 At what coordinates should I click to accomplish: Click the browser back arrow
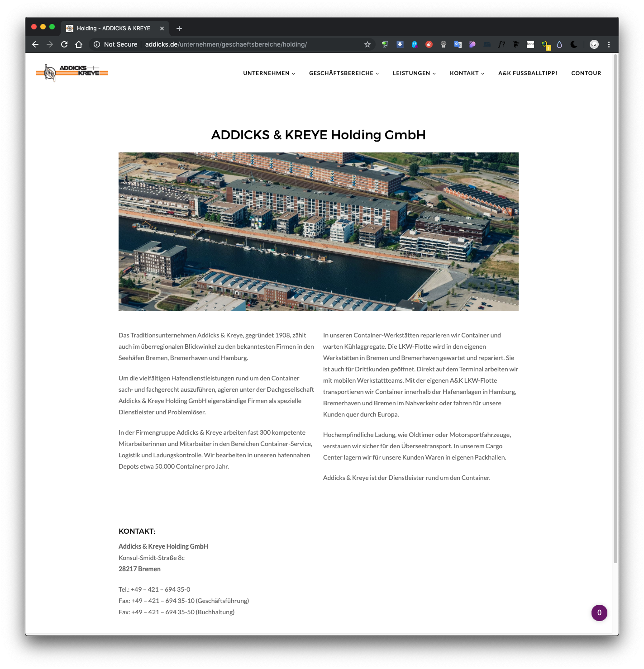point(35,44)
